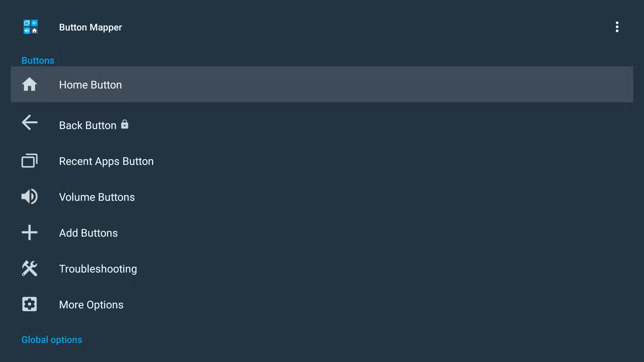The width and height of the screenshot is (644, 362).
Task: Open the Home Button text entry
Action: coord(90,85)
